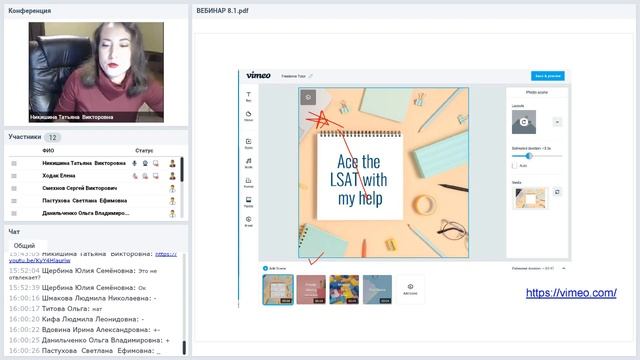This screenshot has height=360, width=640.
Task: Click the presenter webcam video
Action: pos(96,72)
